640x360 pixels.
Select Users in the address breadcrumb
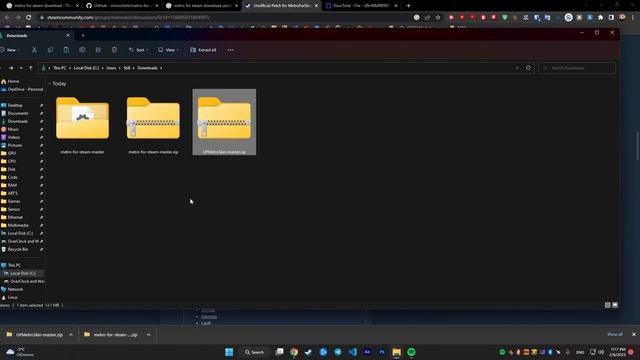(x=111, y=68)
